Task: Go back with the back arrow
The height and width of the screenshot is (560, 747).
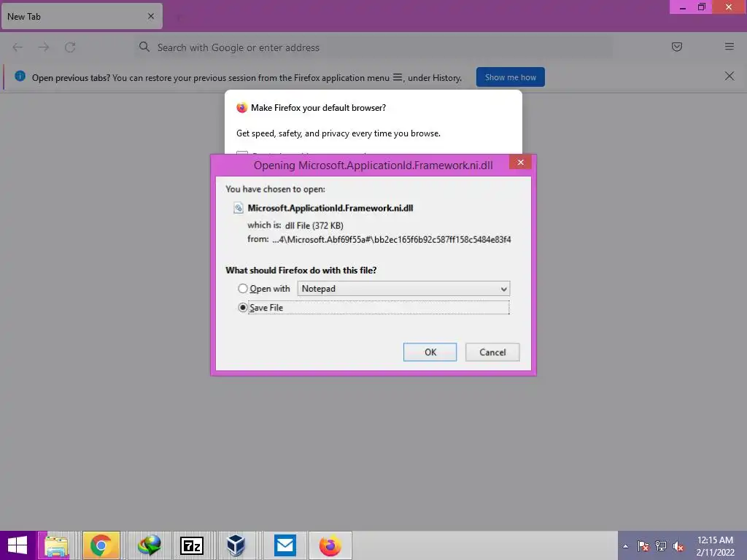Action: coord(18,47)
